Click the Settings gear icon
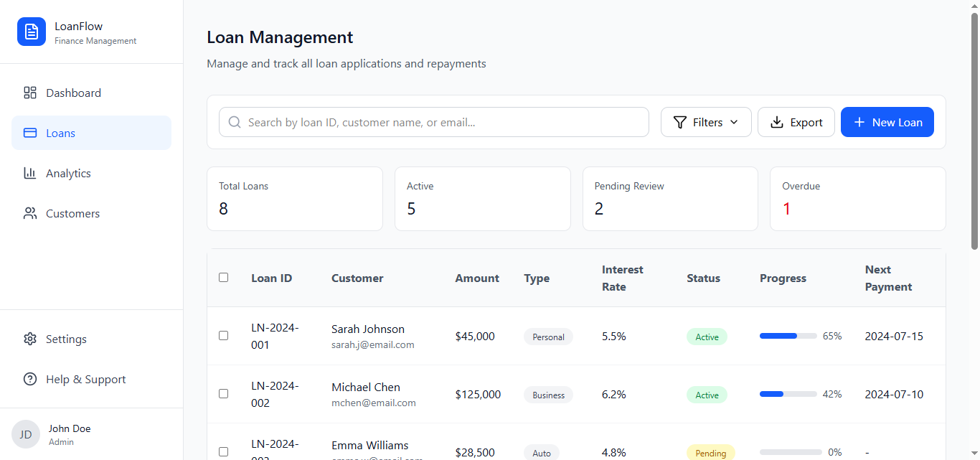 (x=30, y=339)
